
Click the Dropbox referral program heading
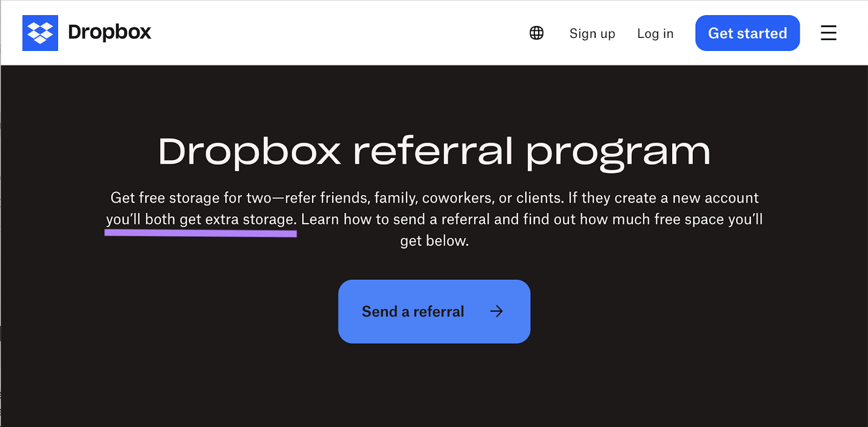click(433, 151)
